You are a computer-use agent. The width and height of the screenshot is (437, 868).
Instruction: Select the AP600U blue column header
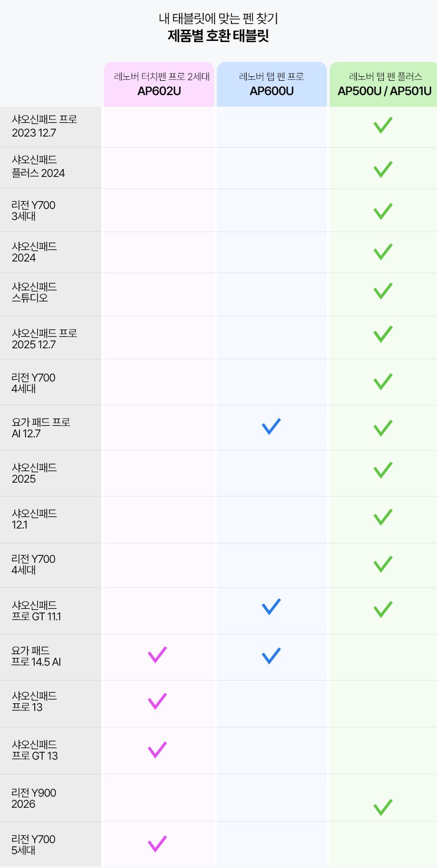coord(272,84)
